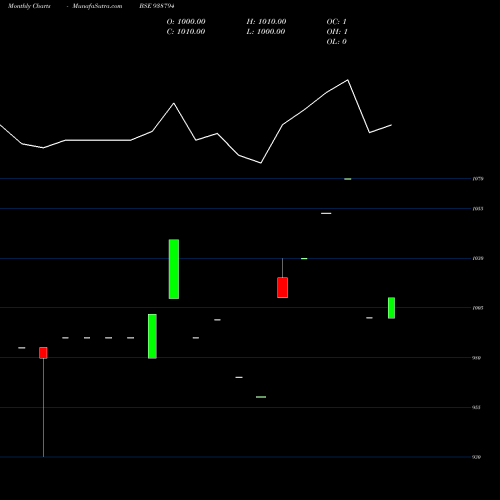
Task: Click the lowest green dash candle on chart
Action: [x=261, y=397]
